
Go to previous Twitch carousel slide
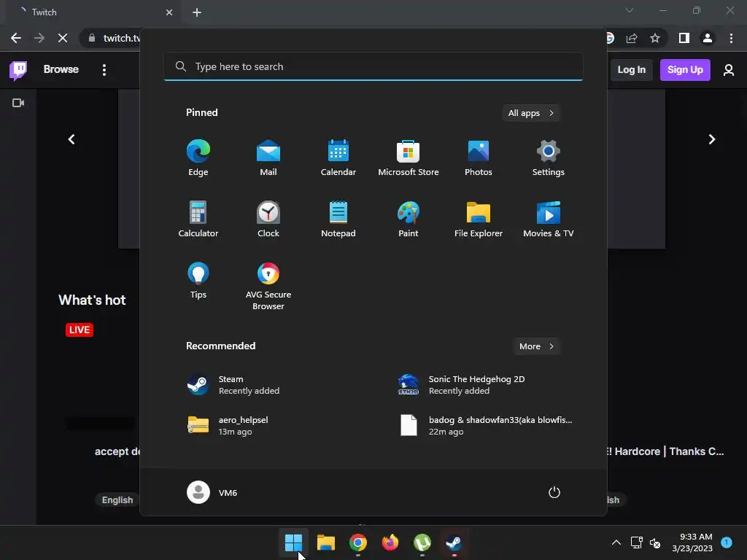[71, 139]
